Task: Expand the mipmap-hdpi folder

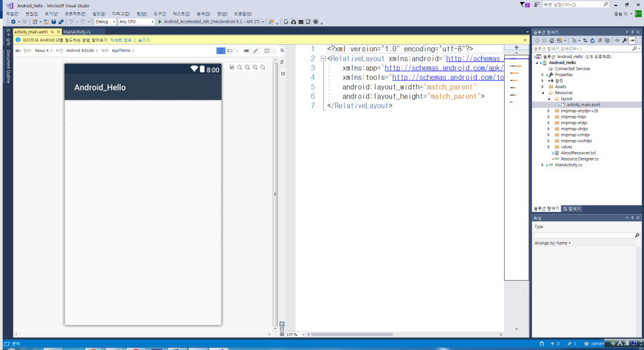Action: point(549,117)
